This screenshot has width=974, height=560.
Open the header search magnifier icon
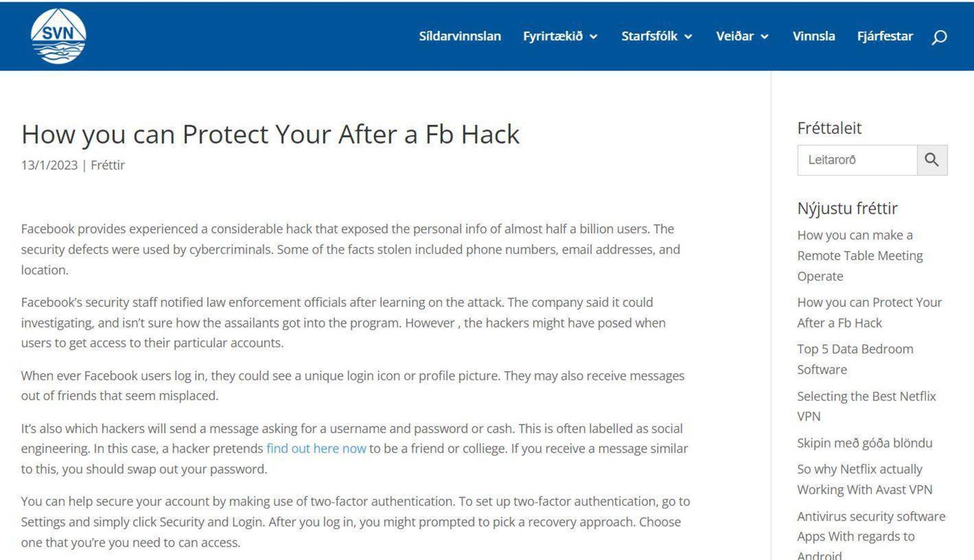tap(939, 37)
